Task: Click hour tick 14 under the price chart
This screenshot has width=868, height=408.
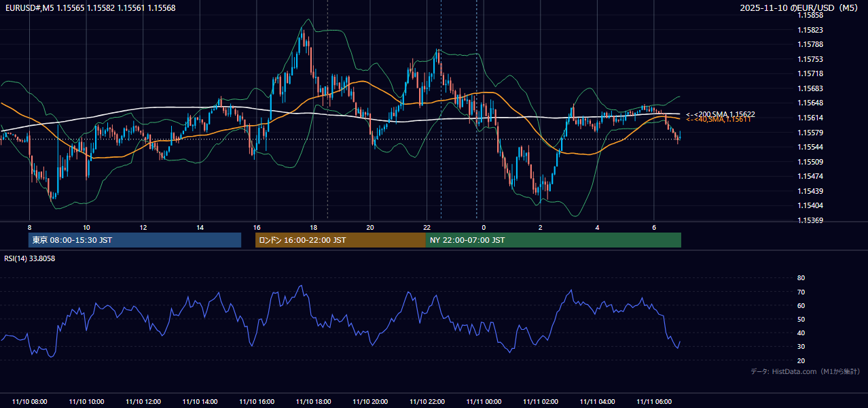Action: point(200,227)
